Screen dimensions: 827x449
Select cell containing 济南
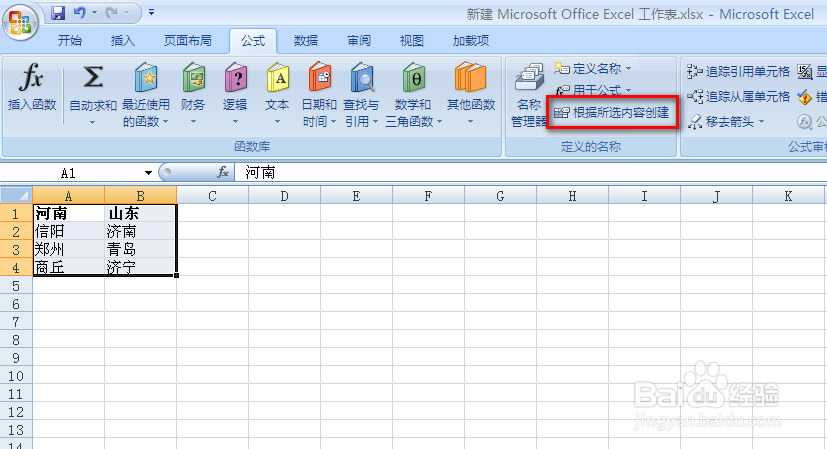140,231
